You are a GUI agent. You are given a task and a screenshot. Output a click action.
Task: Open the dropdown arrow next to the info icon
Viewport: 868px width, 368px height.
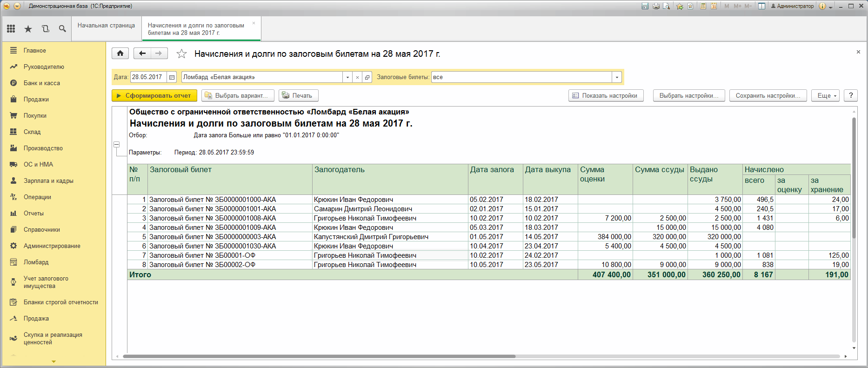[831, 7]
